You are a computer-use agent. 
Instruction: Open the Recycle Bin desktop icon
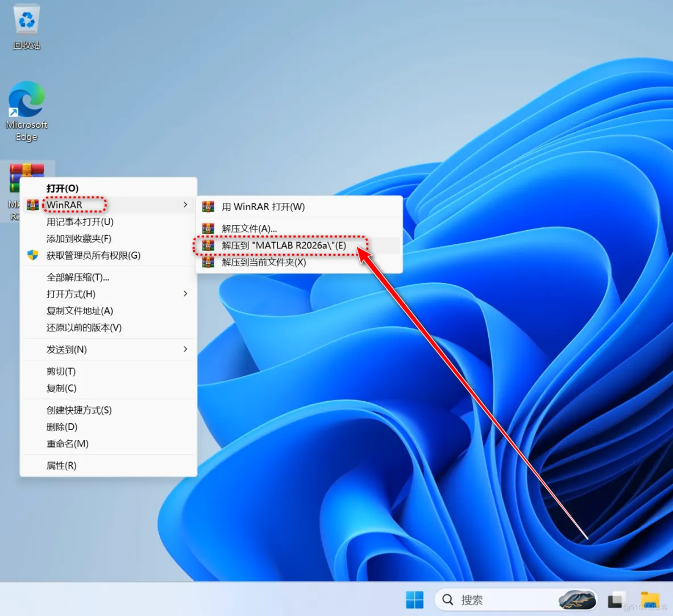click(x=27, y=27)
